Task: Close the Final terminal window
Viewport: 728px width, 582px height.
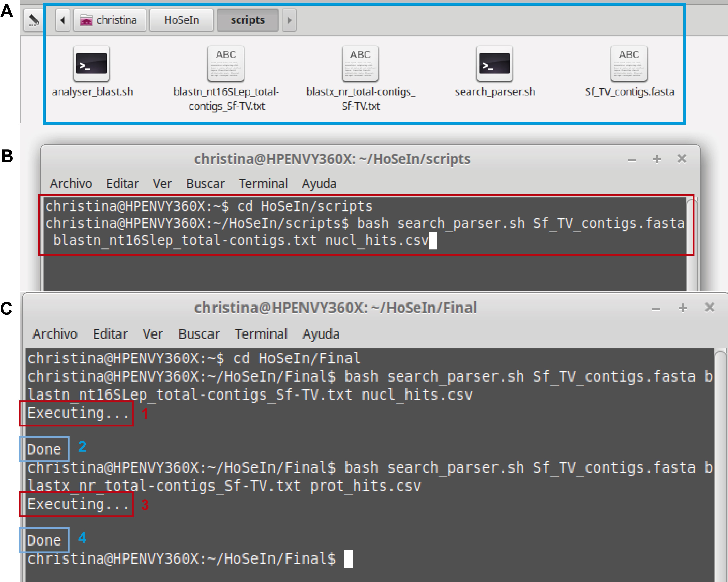Action: pyautogui.click(x=709, y=307)
